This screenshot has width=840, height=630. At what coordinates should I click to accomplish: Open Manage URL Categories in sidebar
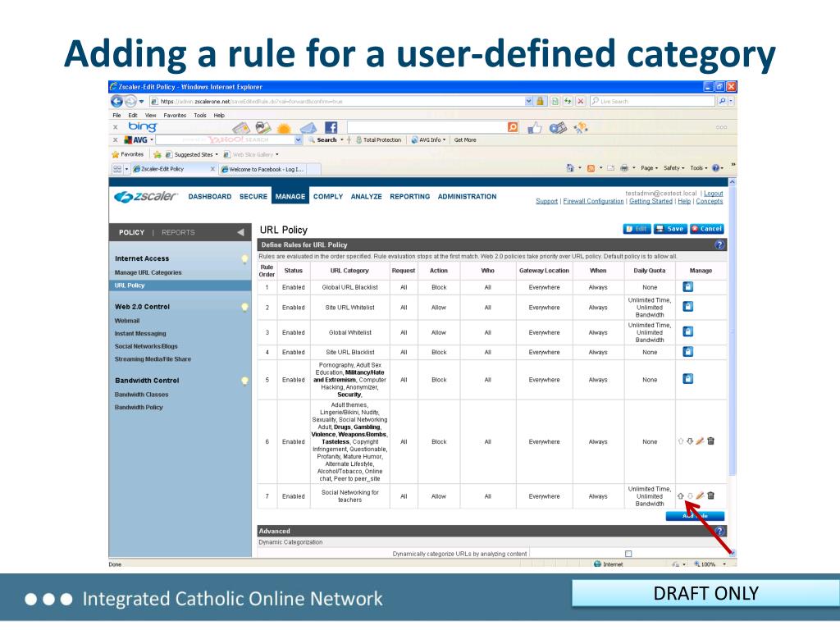(148, 272)
